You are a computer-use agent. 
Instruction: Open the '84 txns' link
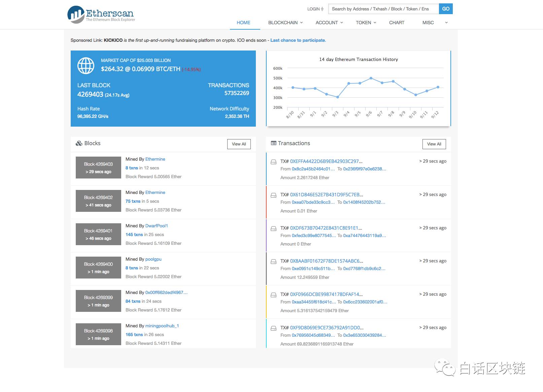point(133,301)
